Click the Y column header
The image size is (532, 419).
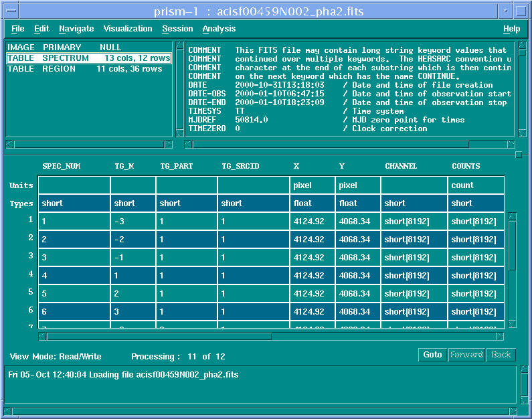342,166
